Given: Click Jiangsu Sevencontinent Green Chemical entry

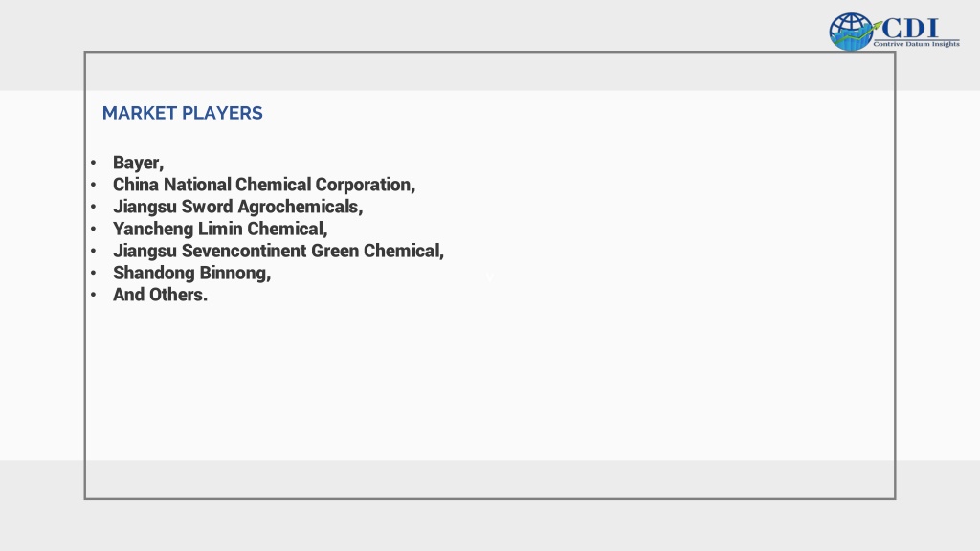Looking at the screenshot, I should 278,251.
